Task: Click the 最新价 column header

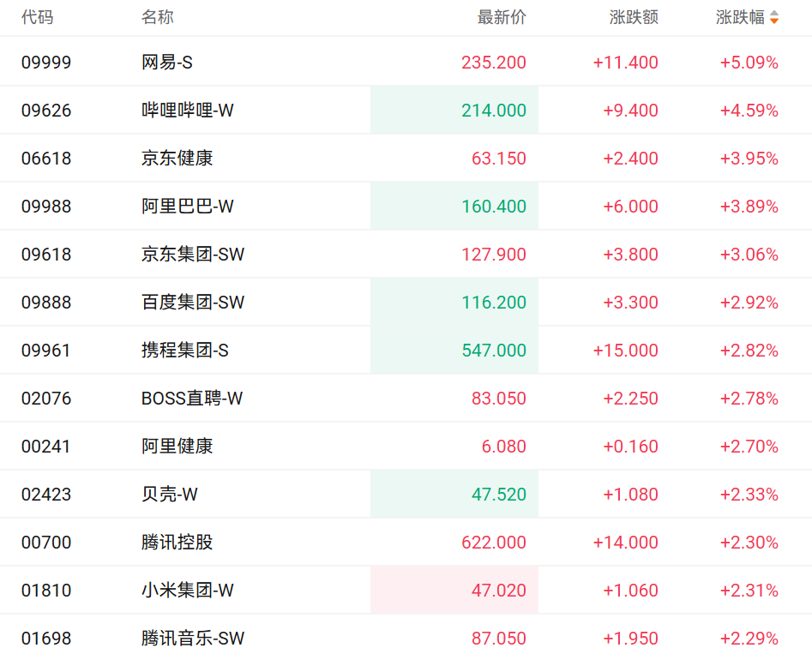Action: (x=502, y=17)
